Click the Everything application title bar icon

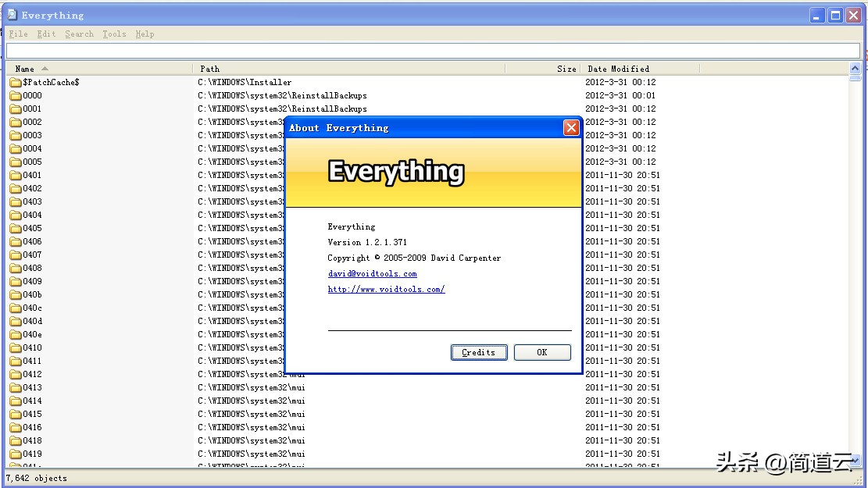coord(13,14)
